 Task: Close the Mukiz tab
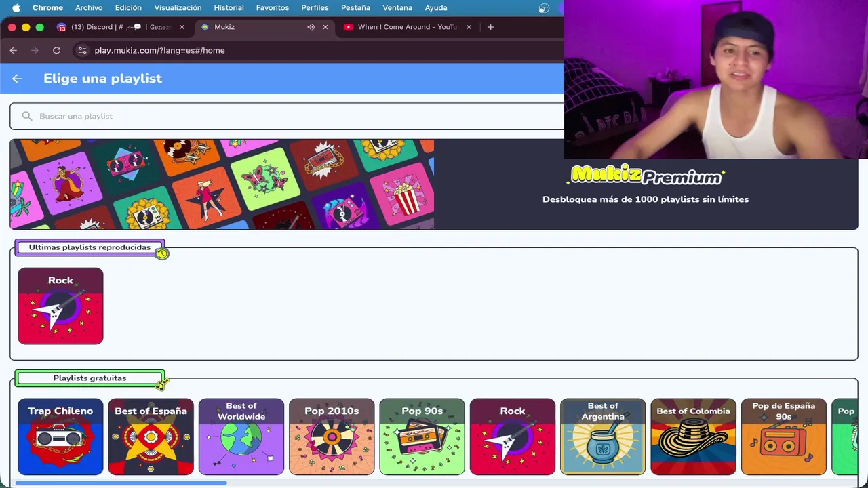[x=325, y=27]
